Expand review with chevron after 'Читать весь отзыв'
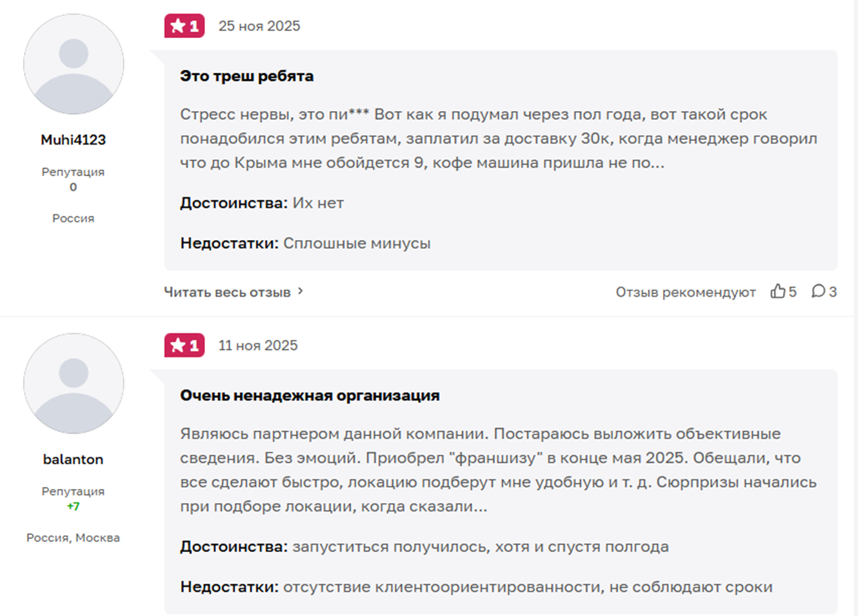 pyautogui.click(x=300, y=292)
